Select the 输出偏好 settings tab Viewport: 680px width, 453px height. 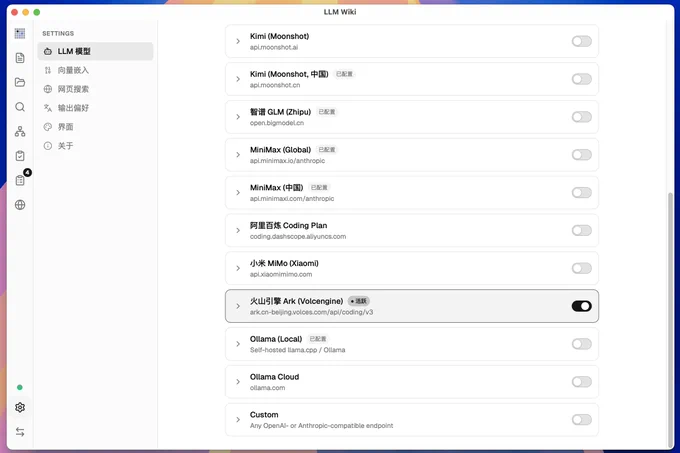pyautogui.click(x=95, y=108)
